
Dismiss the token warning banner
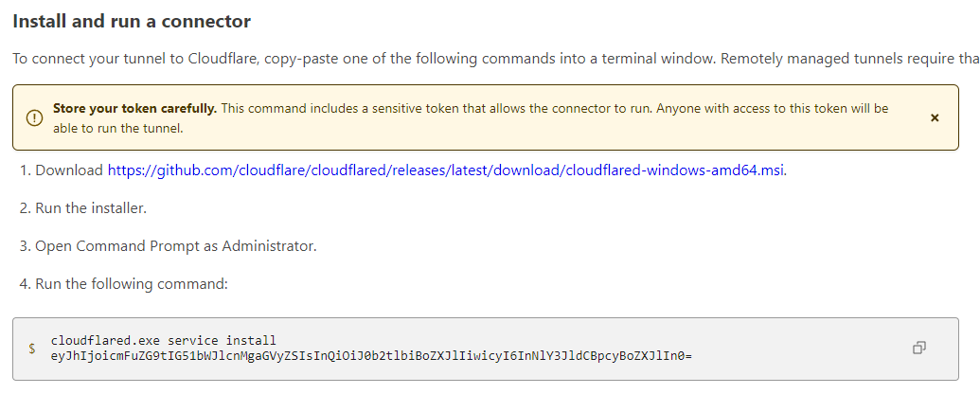[x=935, y=117]
